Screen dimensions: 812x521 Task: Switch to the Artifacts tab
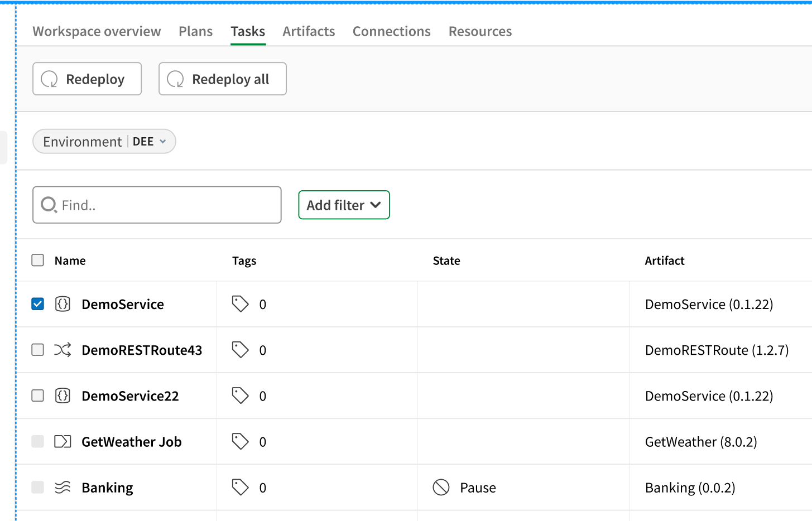click(x=309, y=31)
